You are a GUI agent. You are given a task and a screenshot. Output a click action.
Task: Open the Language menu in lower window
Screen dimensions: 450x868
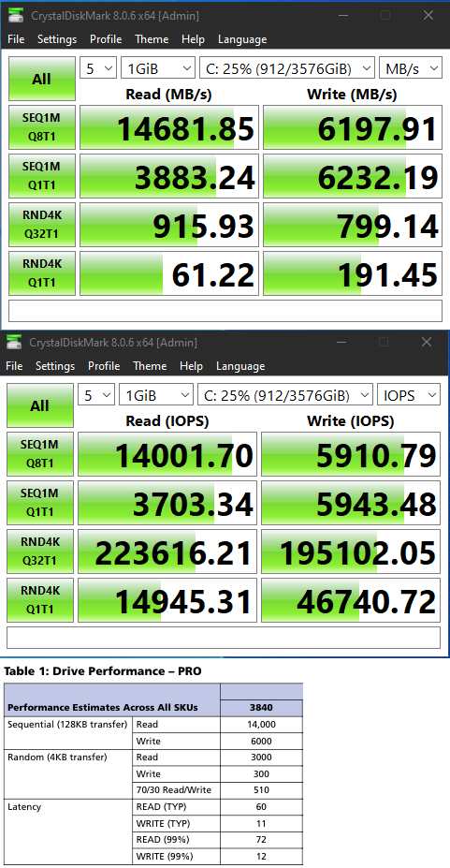click(x=240, y=366)
